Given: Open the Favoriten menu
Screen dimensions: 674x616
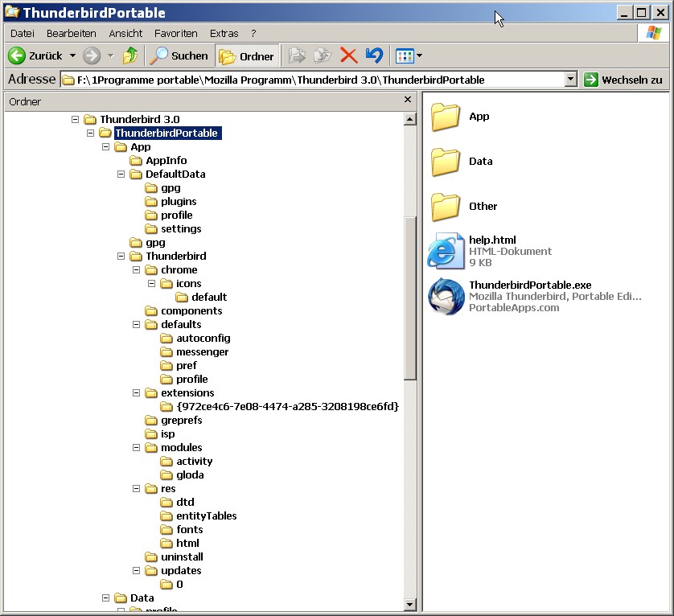Looking at the screenshot, I should [175, 34].
